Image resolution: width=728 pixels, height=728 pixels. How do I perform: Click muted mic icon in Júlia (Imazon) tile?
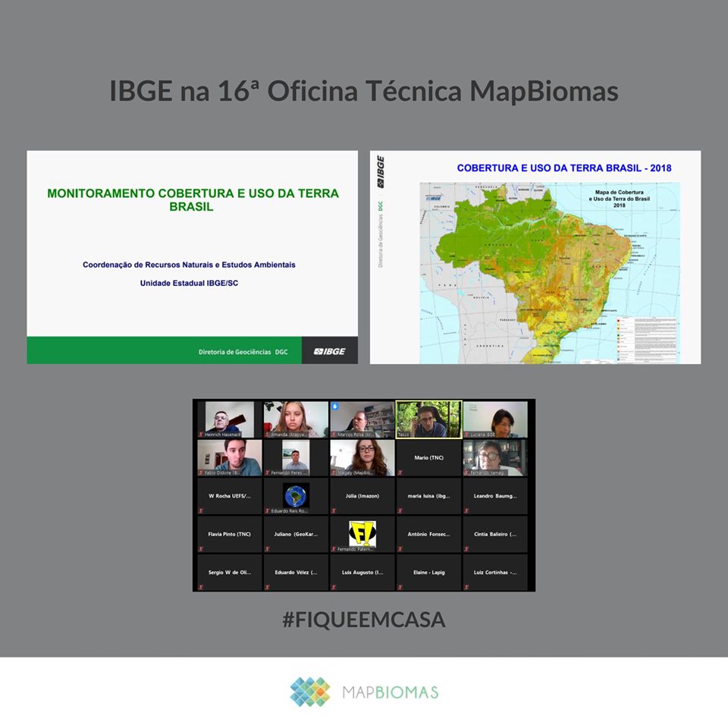(x=334, y=510)
